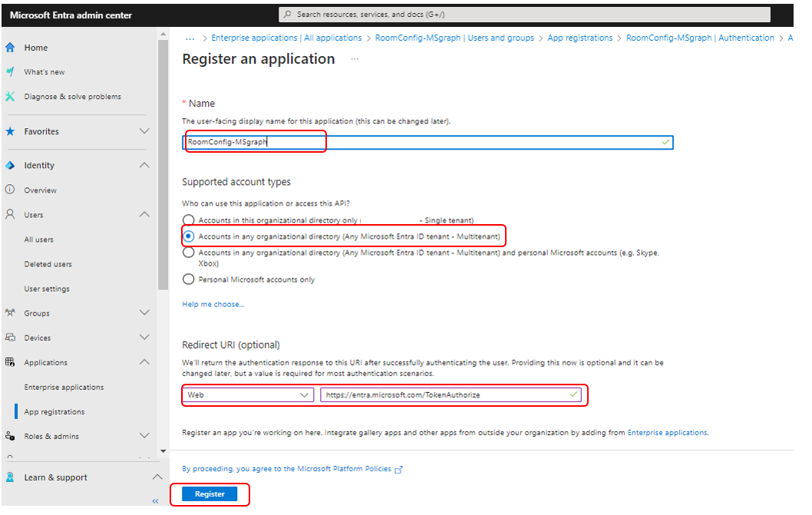Select App registrations in sidebar
812x515 pixels.
tap(54, 412)
